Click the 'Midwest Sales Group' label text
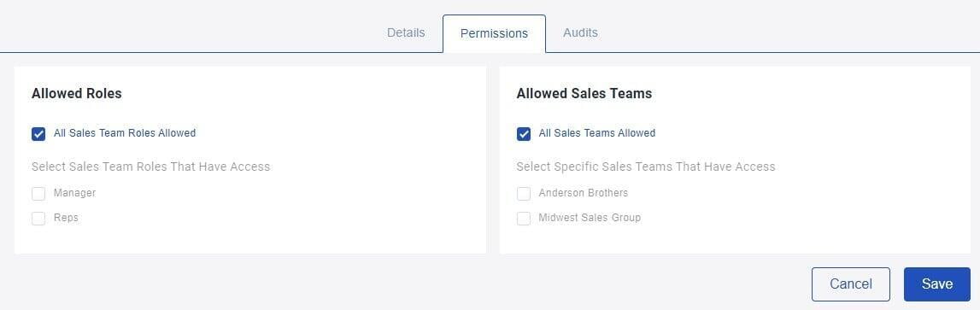This screenshot has width=980, height=310. point(590,218)
